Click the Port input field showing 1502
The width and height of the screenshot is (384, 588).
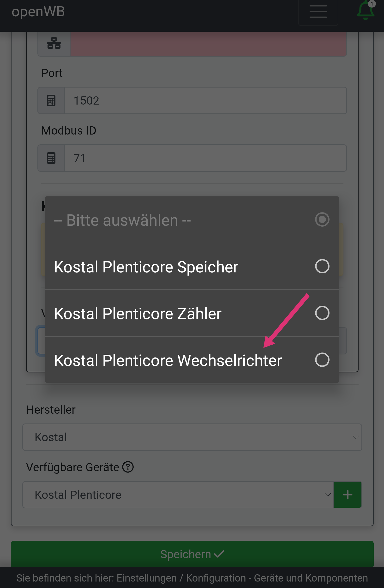(x=205, y=100)
